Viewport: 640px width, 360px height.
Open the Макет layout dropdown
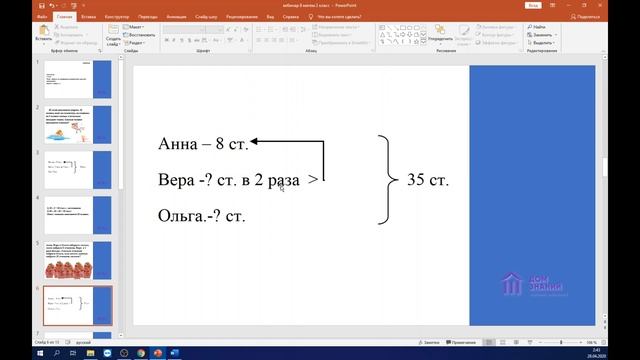pos(133,27)
